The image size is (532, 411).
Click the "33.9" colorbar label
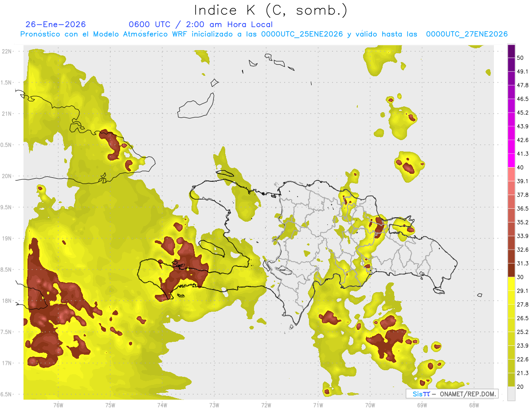pos(523,236)
